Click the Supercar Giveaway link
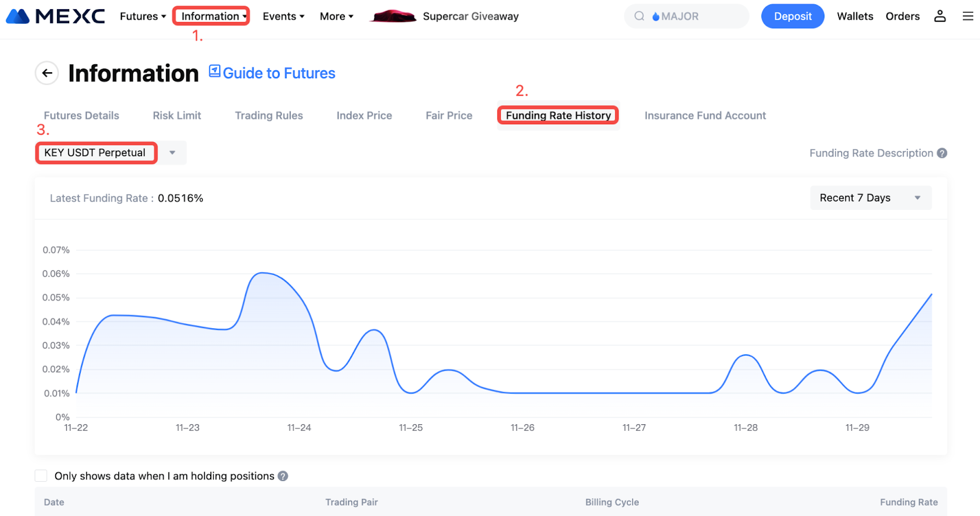This screenshot has width=980, height=516. point(470,17)
